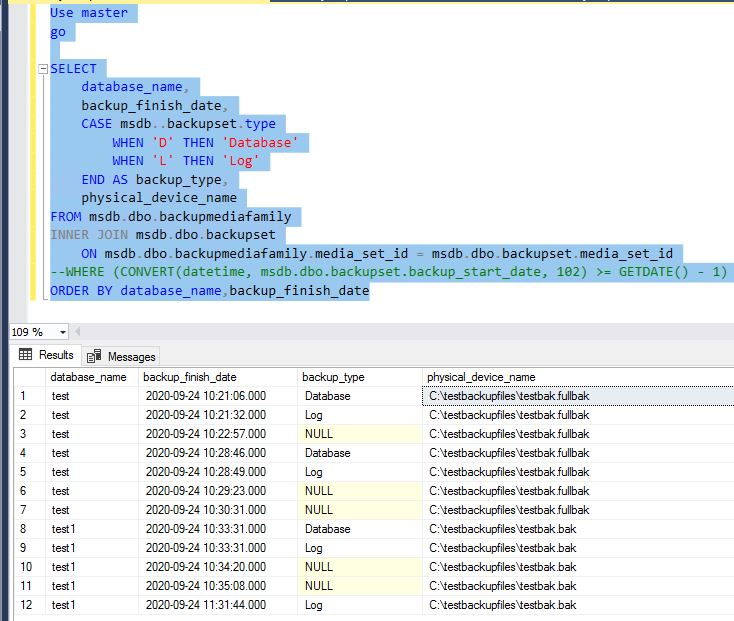The width and height of the screenshot is (734, 621).
Task: Click test database_name in row 2
Action: pos(92,415)
